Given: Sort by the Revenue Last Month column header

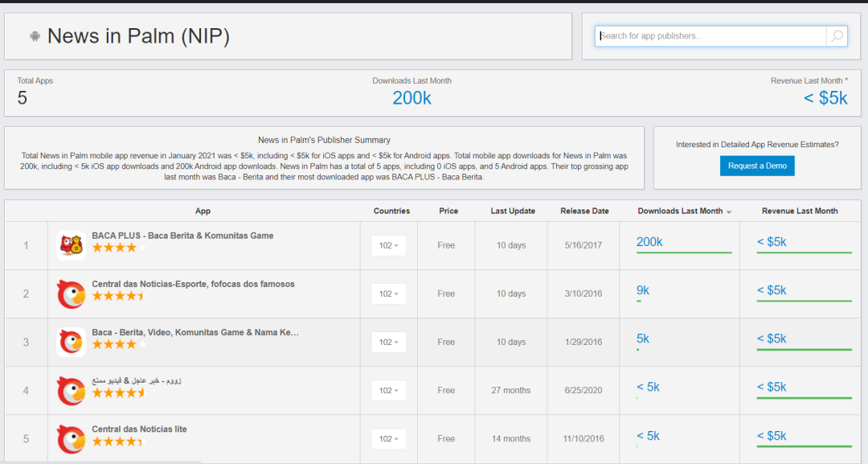Looking at the screenshot, I should point(800,211).
